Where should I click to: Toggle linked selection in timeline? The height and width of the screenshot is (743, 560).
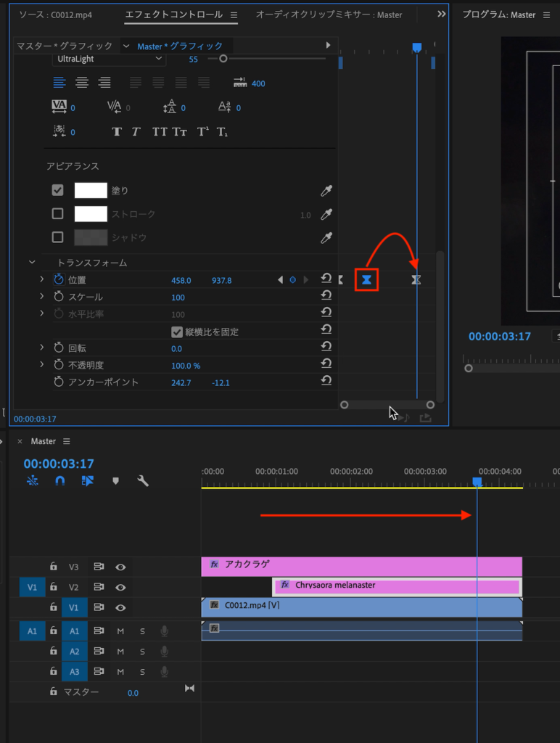[x=88, y=481]
